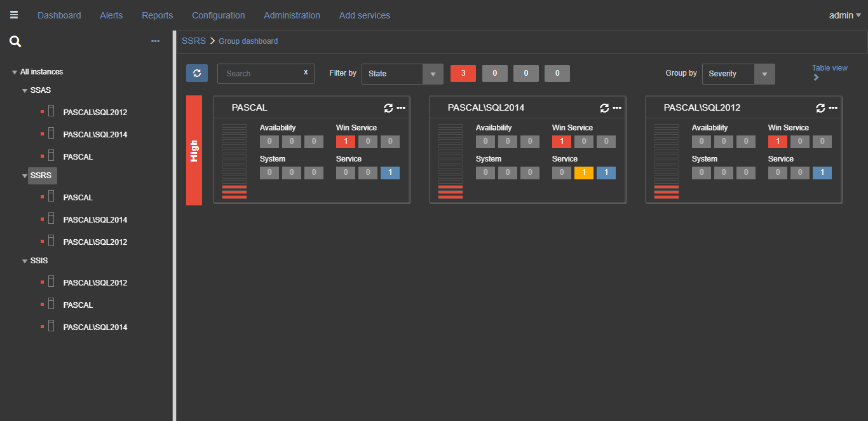Click server icon of SSIS PASCAL\SQL2014
The height and width of the screenshot is (421, 868).
point(51,327)
